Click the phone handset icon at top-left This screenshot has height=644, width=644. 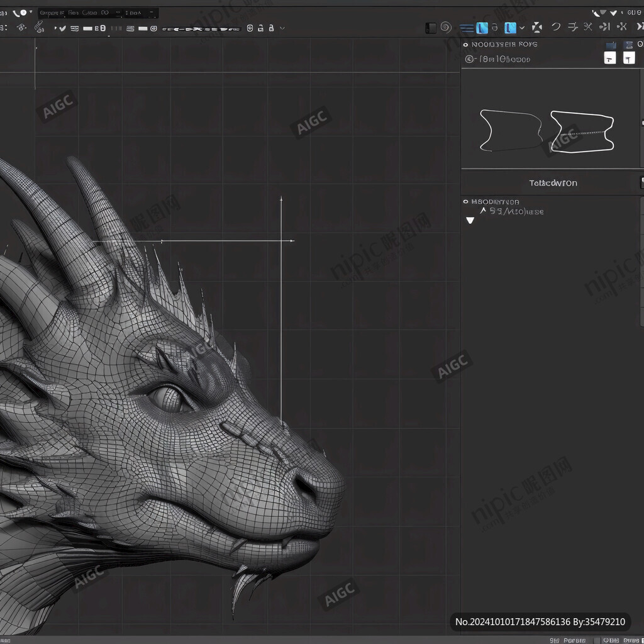coord(16,14)
